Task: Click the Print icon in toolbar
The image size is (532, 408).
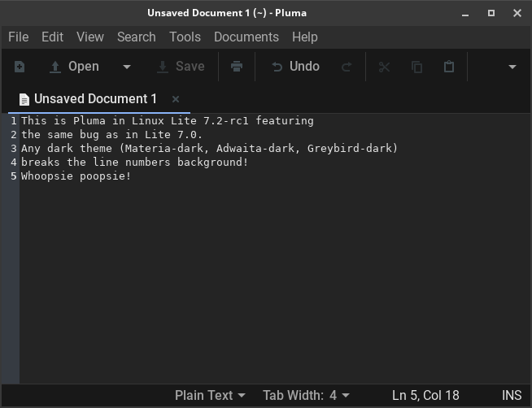Action: point(237,67)
